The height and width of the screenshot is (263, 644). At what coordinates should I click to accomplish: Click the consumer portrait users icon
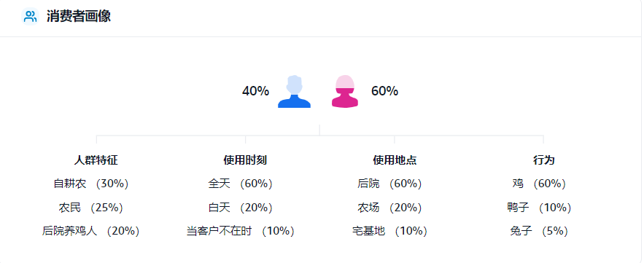click(x=30, y=17)
